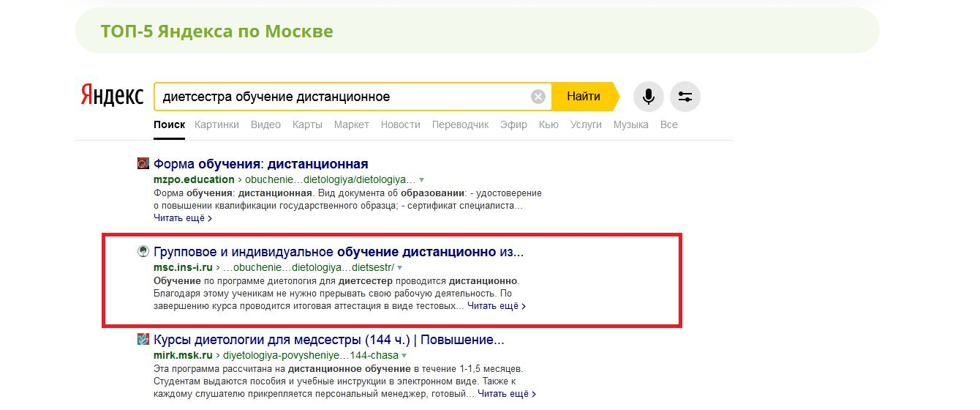Open search settings sliders icon
This screenshot has width=980, height=410.
(x=685, y=97)
